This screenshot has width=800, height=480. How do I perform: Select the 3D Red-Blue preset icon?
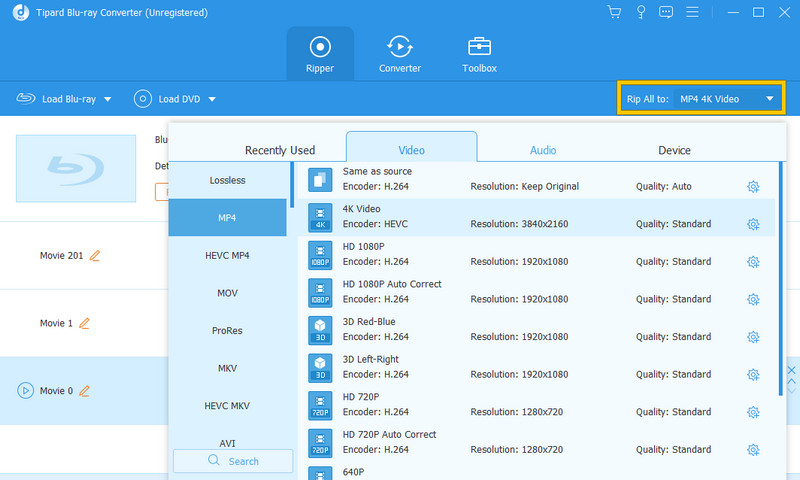click(x=320, y=330)
